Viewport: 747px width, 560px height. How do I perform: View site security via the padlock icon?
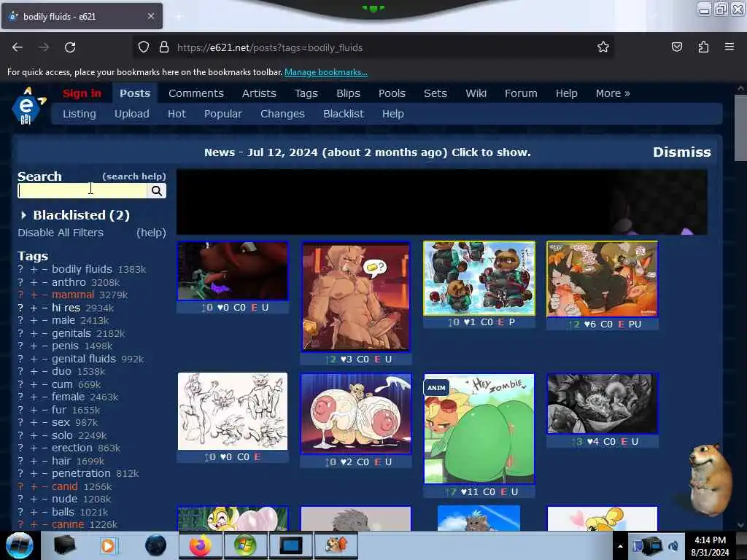164,47
